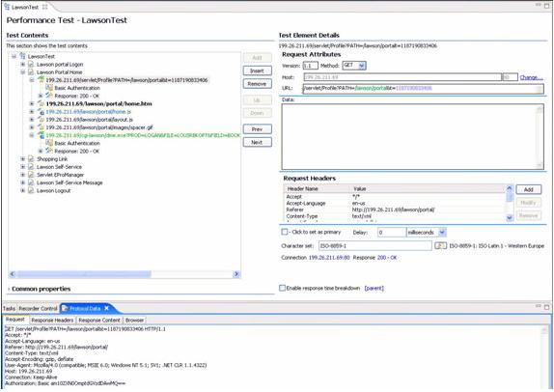
Task: Click the Version field showing 1.1
Action: pos(310,66)
